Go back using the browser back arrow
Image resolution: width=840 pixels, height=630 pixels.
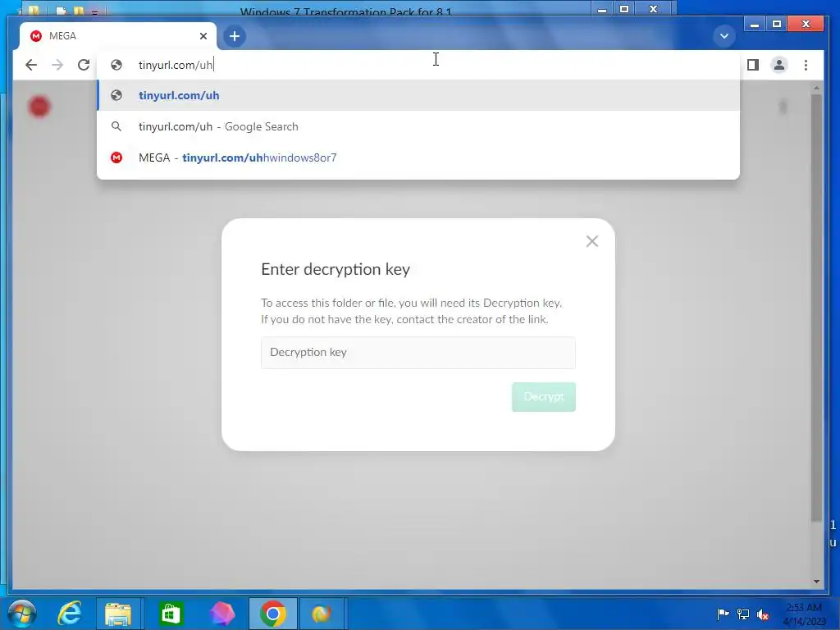click(x=31, y=65)
